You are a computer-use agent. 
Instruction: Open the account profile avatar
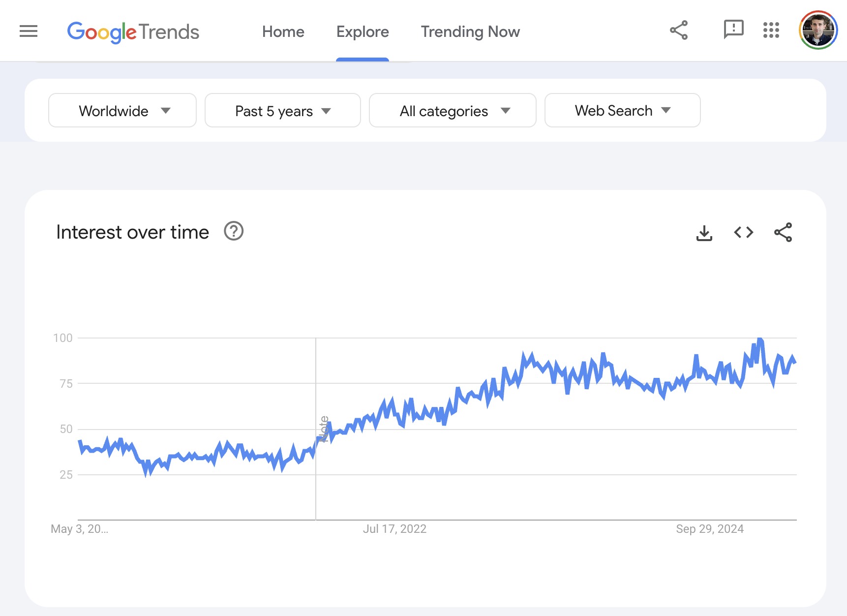(x=818, y=31)
